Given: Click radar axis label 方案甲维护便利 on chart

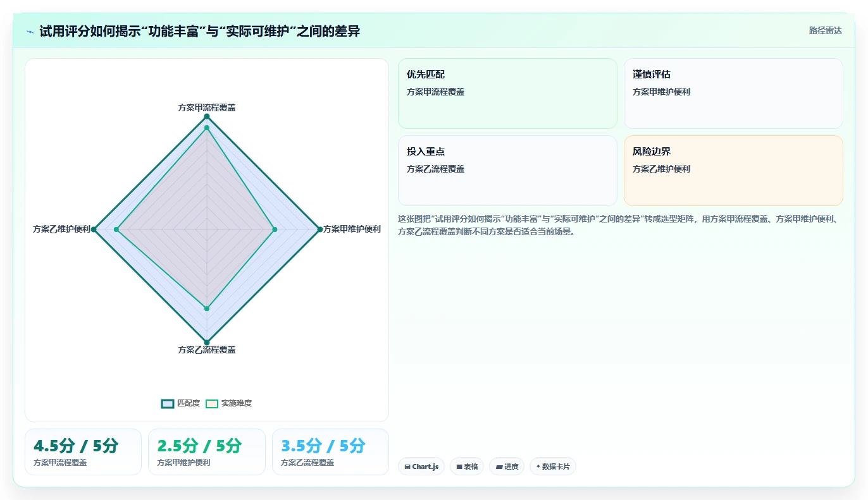Looking at the screenshot, I should [x=352, y=229].
